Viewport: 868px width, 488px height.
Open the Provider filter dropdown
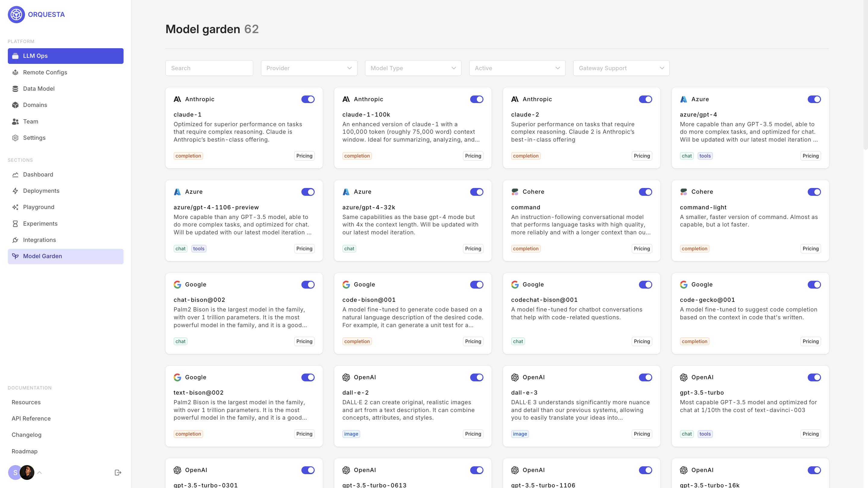[309, 68]
